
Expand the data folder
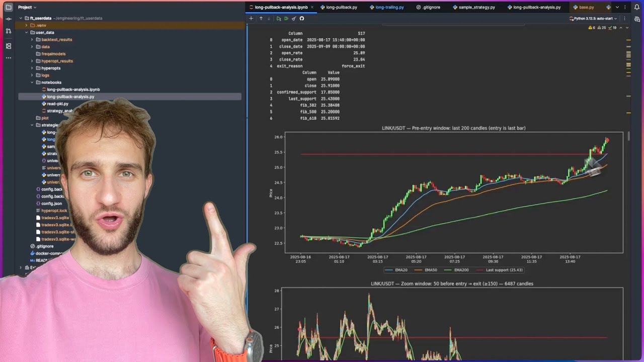coord(32,47)
